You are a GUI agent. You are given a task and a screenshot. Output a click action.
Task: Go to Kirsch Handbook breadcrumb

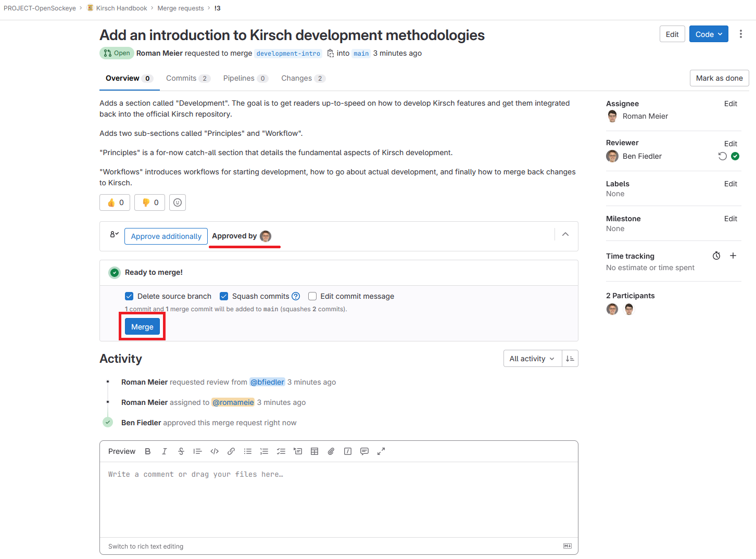pos(121,8)
